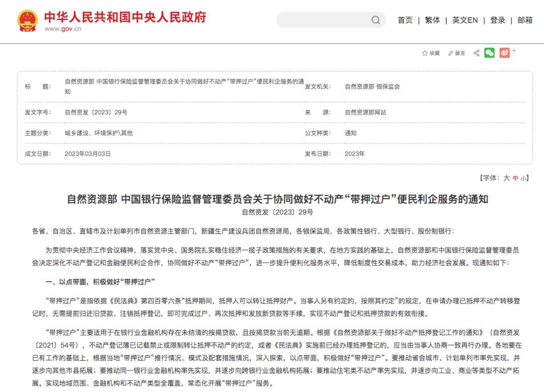Click the 发布日期 label
Screen dimensions: 544x392
tap(318, 154)
